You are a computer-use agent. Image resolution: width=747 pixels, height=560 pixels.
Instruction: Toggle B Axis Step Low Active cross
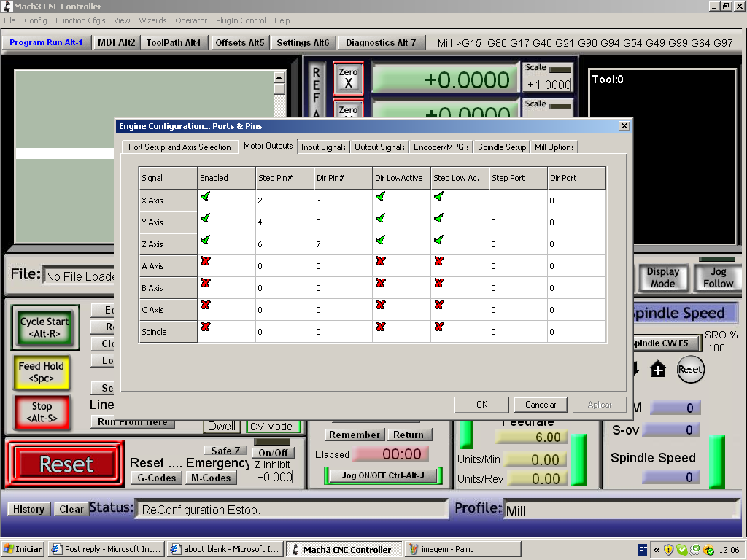(x=438, y=284)
